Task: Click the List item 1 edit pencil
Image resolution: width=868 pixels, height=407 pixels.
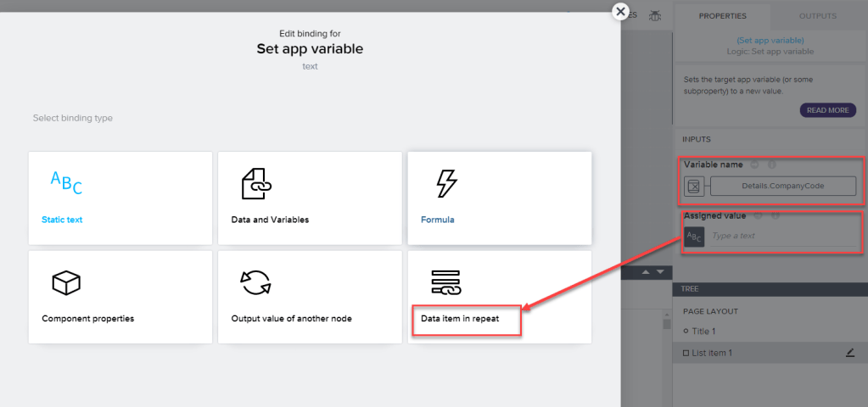Action: pyautogui.click(x=850, y=353)
